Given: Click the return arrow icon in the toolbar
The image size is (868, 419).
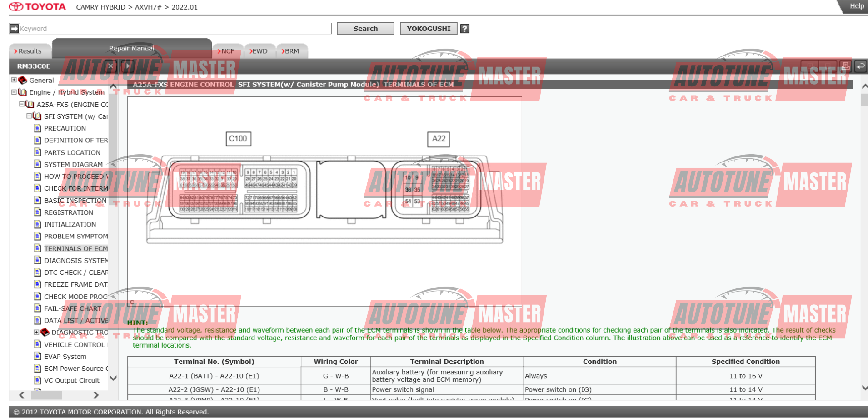Looking at the screenshot, I should [861, 66].
